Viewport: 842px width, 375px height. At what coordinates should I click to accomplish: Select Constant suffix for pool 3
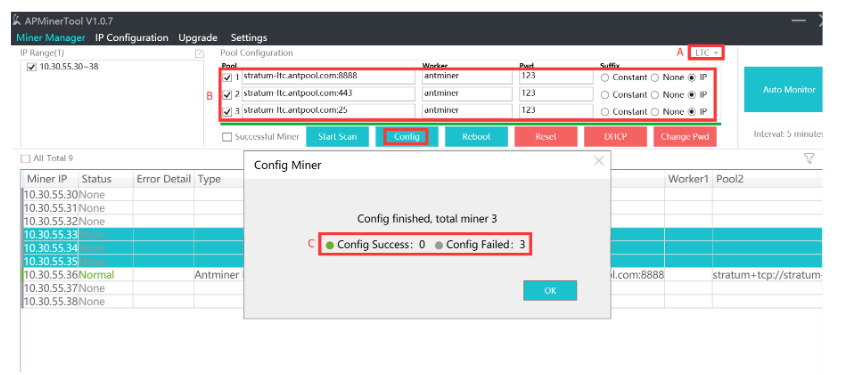605,112
